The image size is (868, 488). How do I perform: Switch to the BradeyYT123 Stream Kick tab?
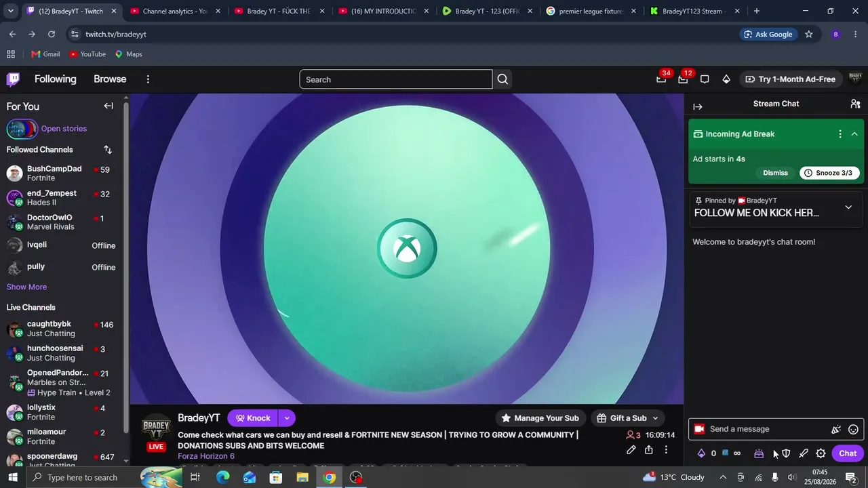tap(695, 11)
